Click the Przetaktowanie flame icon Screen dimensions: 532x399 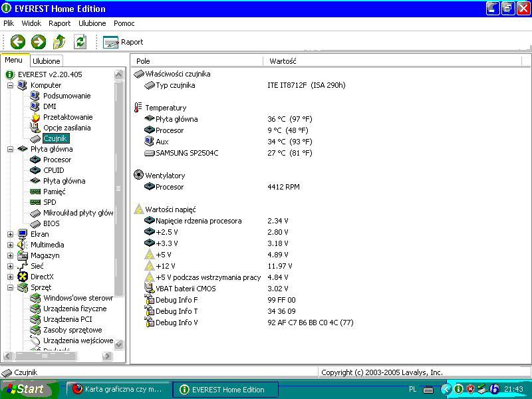(35, 117)
